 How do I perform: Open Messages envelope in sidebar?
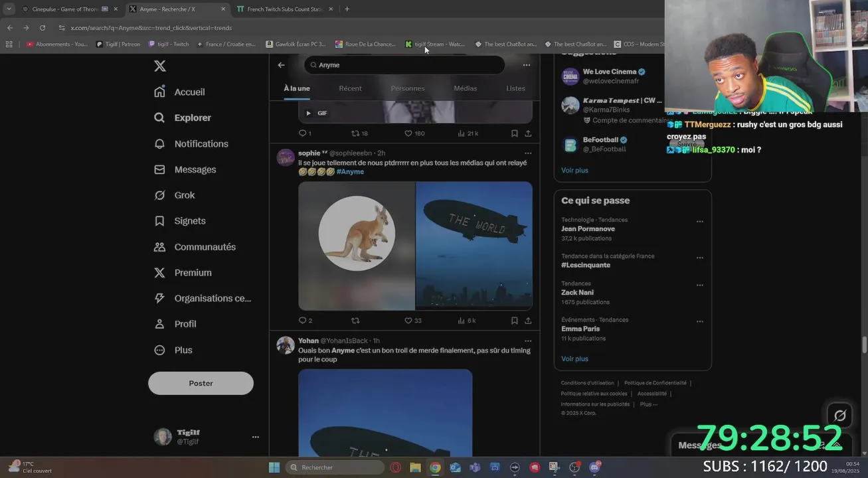pos(159,169)
